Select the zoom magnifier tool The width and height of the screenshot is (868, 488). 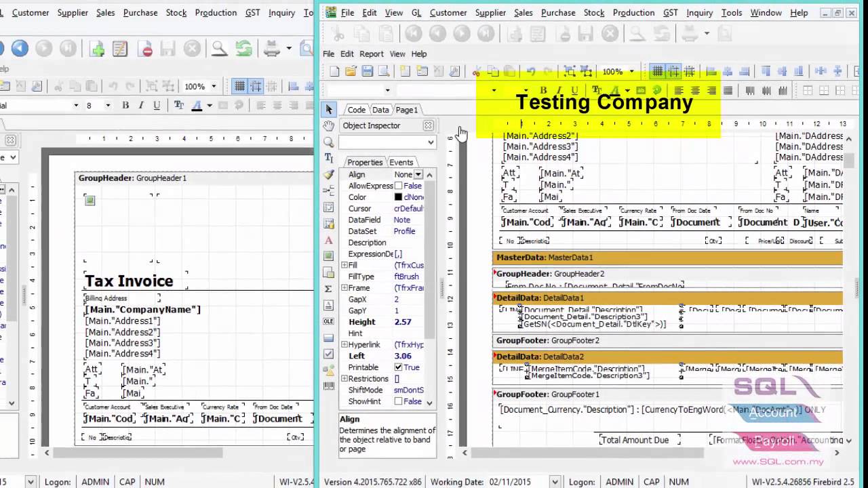tap(329, 142)
